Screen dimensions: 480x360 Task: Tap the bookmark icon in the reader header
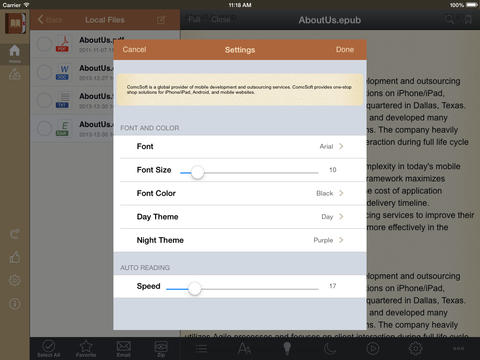[468, 19]
